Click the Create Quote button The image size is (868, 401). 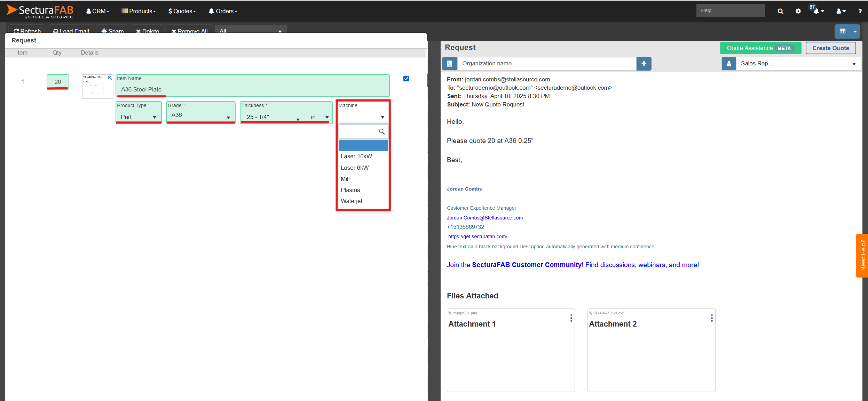[830, 48]
